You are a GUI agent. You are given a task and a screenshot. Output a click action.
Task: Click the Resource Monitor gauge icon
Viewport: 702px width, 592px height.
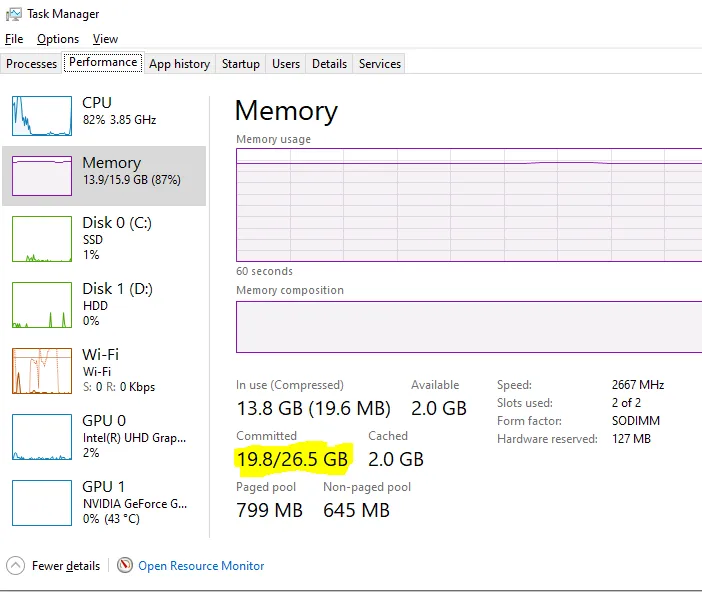click(125, 565)
